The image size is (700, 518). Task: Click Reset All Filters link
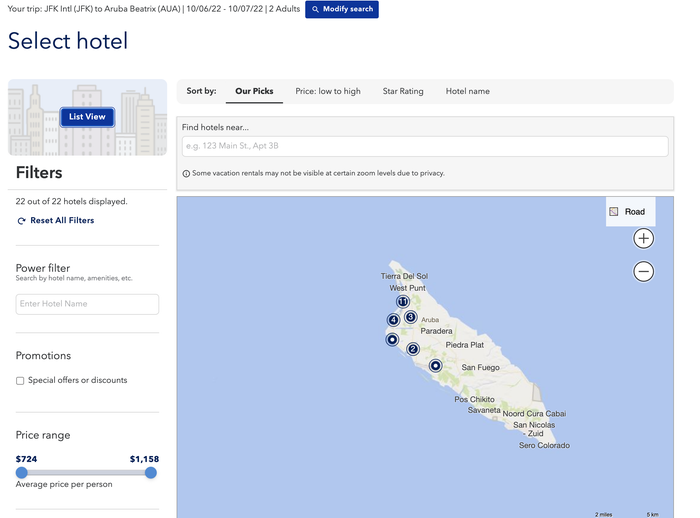click(x=56, y=221)
